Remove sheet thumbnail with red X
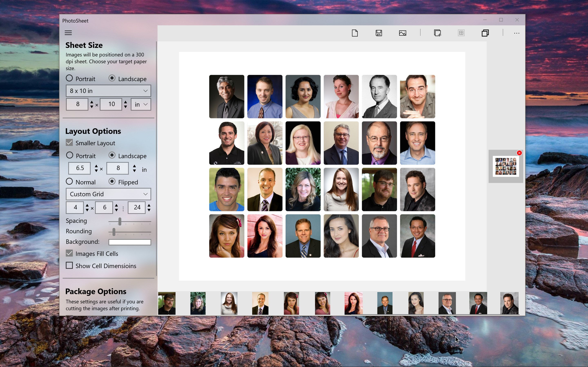Viewport: 588px width, 367px height. tap(519, 153)
